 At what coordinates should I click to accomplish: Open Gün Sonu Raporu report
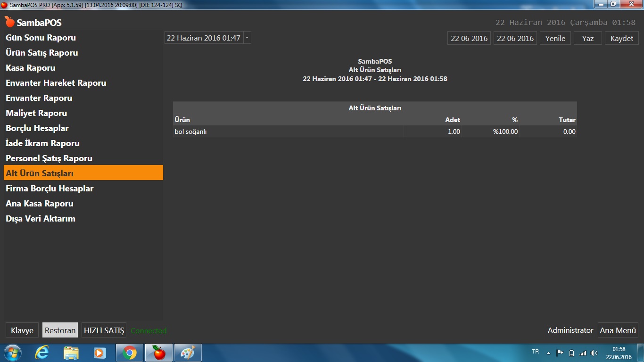pos(41,38)
